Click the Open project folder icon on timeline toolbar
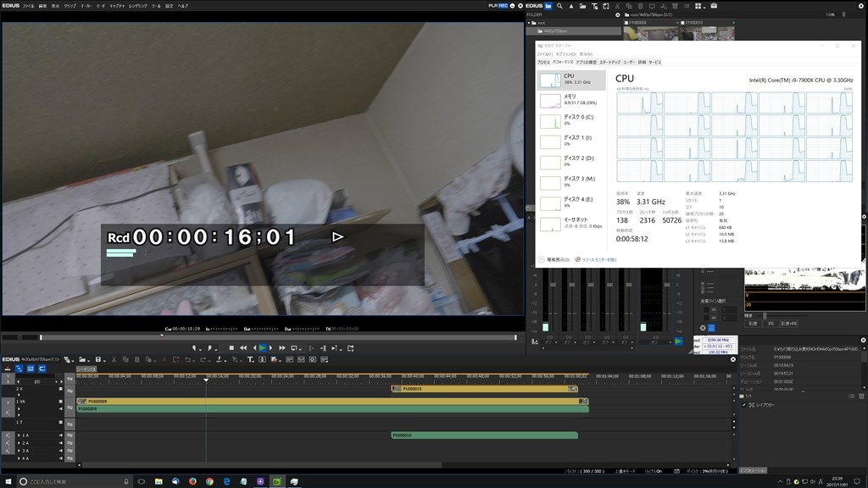868x488 pixels. tap(81, 359)
